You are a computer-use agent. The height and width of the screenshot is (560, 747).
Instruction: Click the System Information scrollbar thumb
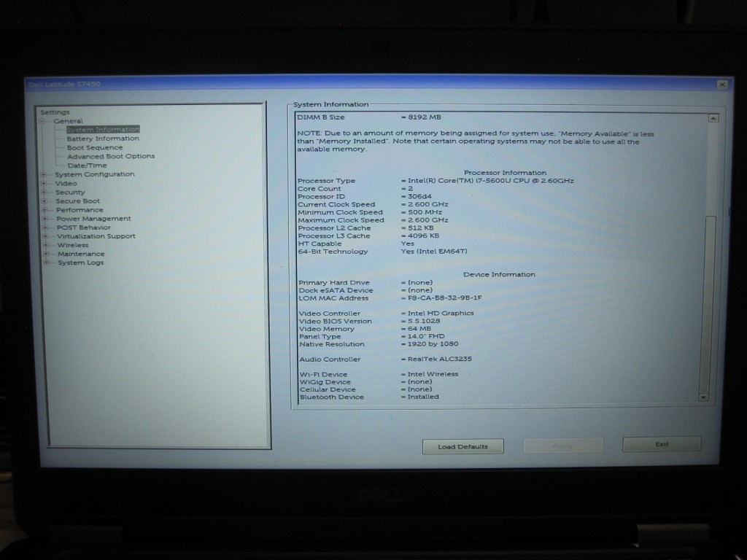(x=708, y=303)
